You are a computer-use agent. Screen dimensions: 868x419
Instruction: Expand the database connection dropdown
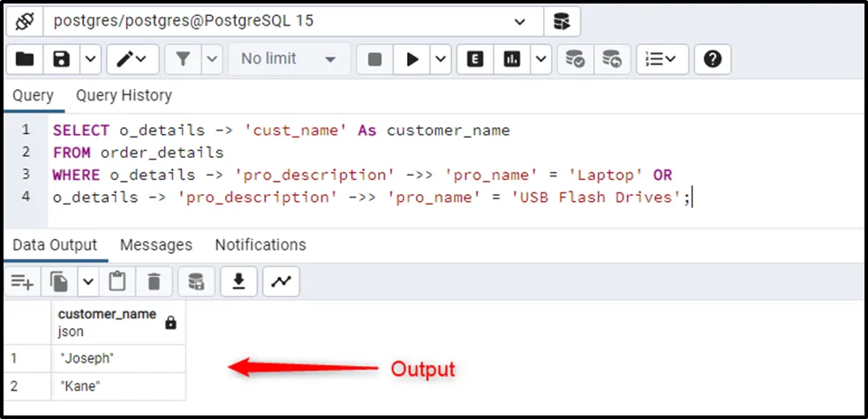click(x=521, y=20)
